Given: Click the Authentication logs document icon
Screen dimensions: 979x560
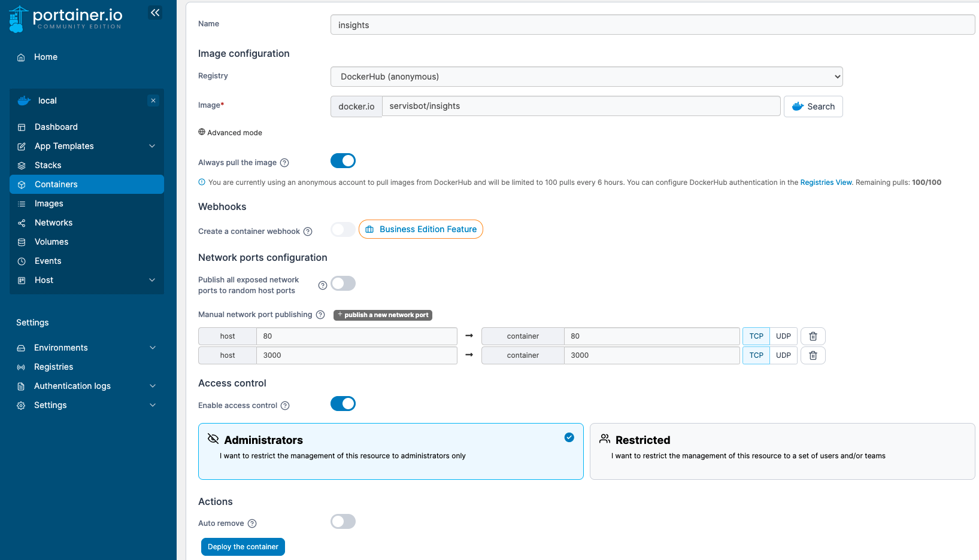Looking at the screenshot, I should click(21, 386).
